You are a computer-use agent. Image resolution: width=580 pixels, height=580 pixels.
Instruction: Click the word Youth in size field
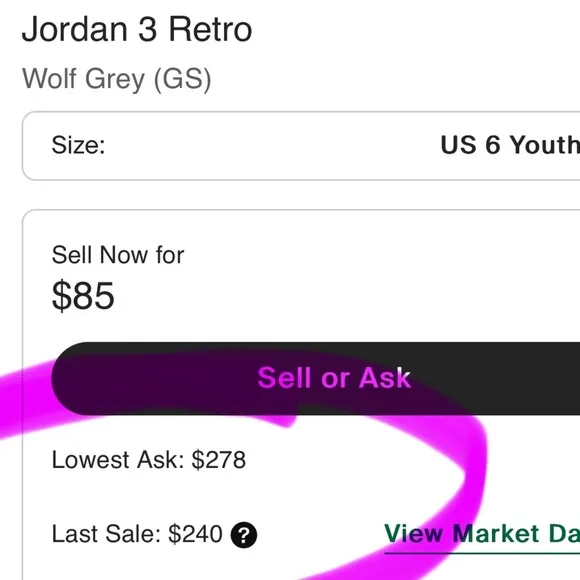[x=545, y=145]
